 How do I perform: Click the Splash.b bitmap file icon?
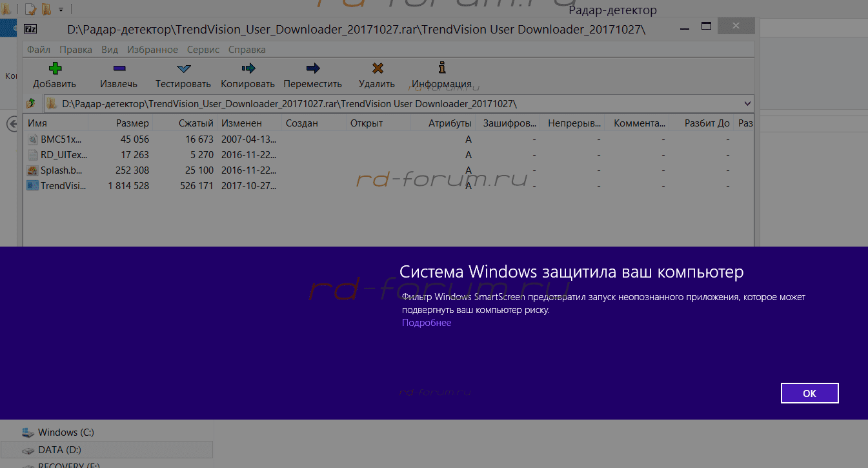click(x=34, y=170)
